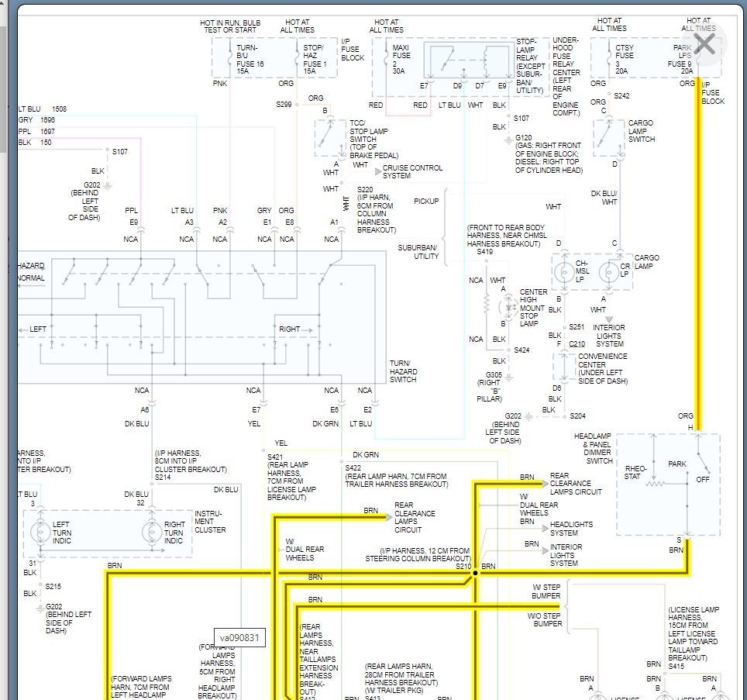Click the Cargo LP lamp symbol
747x700 pixels.
[x=608, y=273]
